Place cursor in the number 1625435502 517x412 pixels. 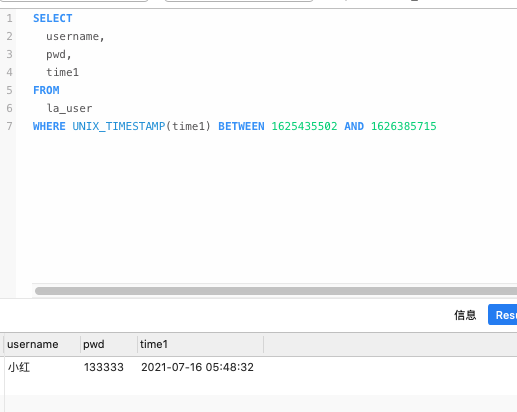(304, 126)
